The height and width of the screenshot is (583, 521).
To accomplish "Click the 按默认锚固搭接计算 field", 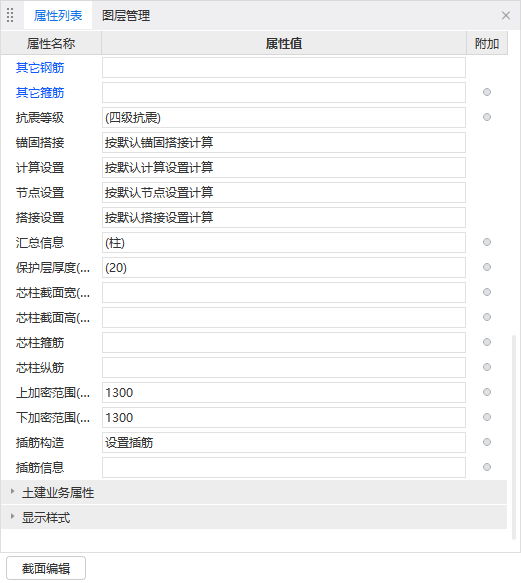I will [x=284, y=142].
